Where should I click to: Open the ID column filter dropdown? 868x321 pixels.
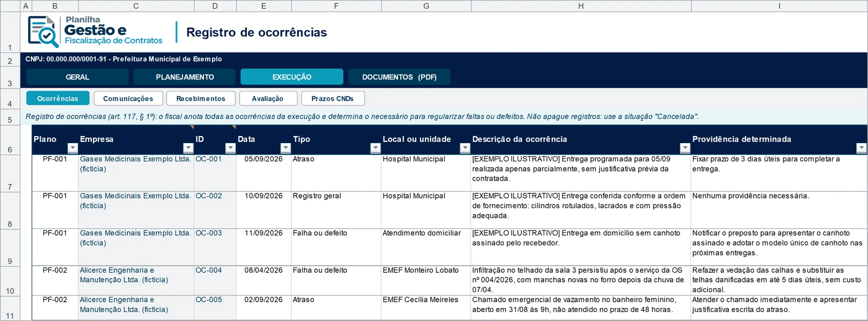pos(231,148)
